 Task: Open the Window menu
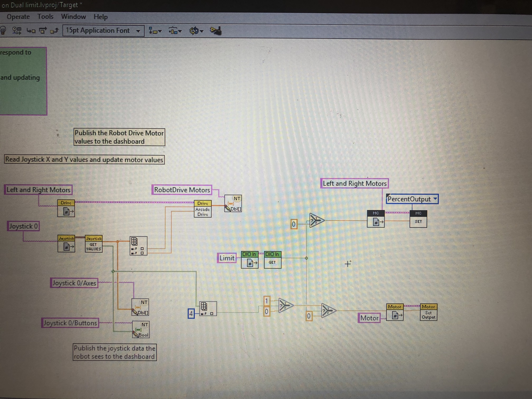pos(73,17)
